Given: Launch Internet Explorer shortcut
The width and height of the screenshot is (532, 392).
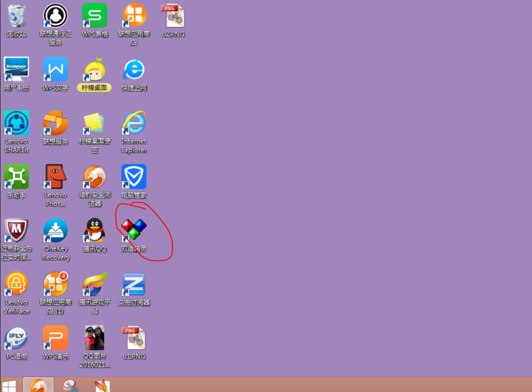Looking at the screenshot, I should pos(134,123).
